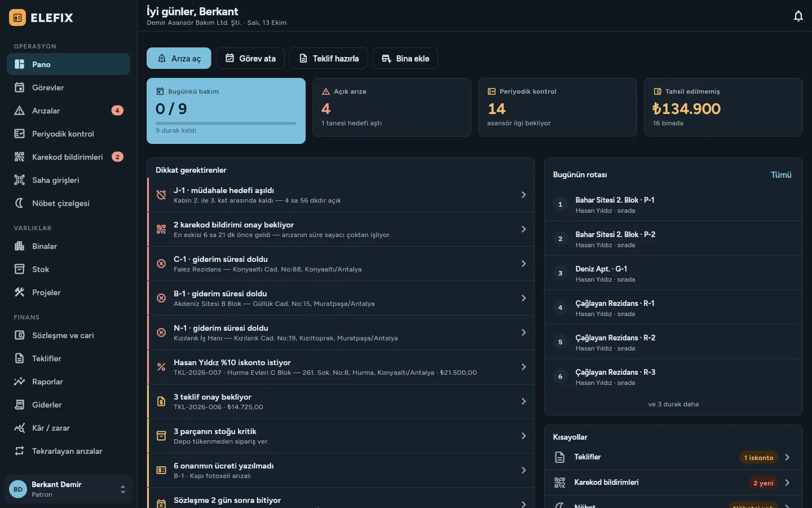This screenshot has width=812, height=508.
Task: Click the Bugünkü bakım progress bar
Action: [226, 123]
